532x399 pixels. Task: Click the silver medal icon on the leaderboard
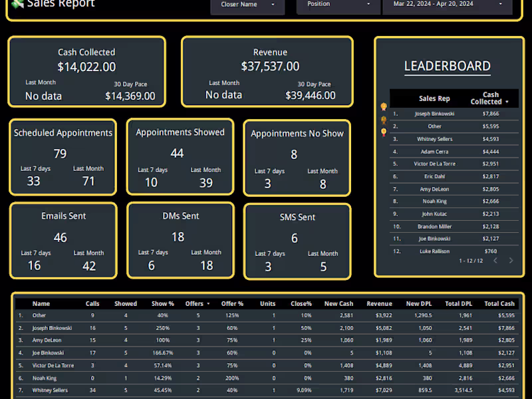pos(384,119)
